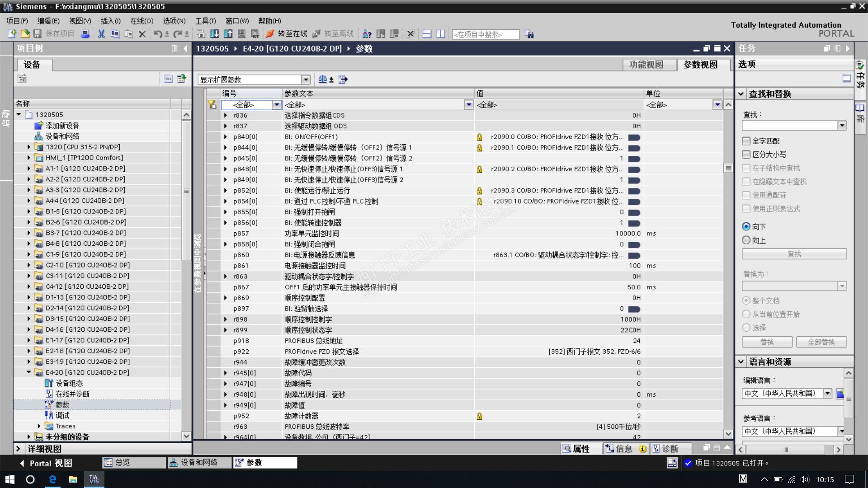The image size is (868, 488).
Task: Click the 查找 search text input field
Action: (x=789, y=126)
